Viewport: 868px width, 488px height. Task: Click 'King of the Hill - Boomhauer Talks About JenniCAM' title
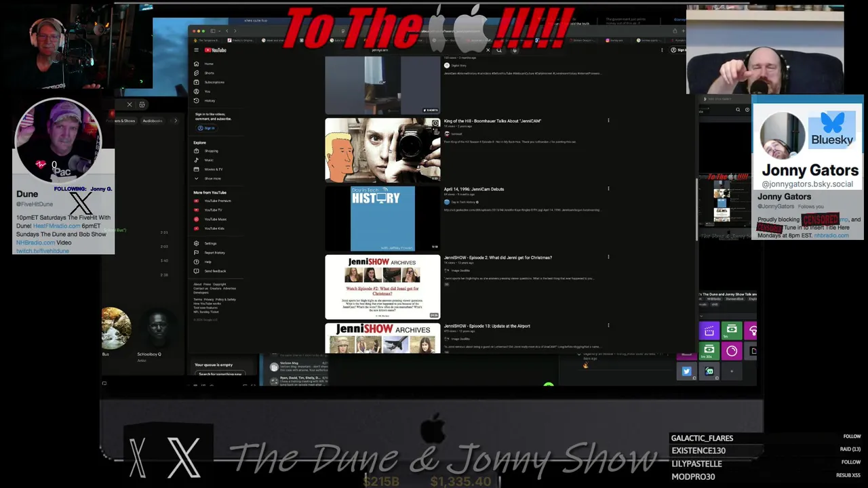click(x=492, y=121)
